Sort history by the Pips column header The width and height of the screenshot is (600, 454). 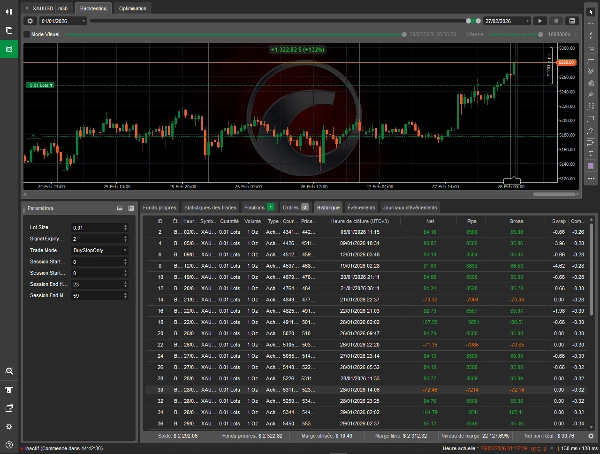[472, 221]
